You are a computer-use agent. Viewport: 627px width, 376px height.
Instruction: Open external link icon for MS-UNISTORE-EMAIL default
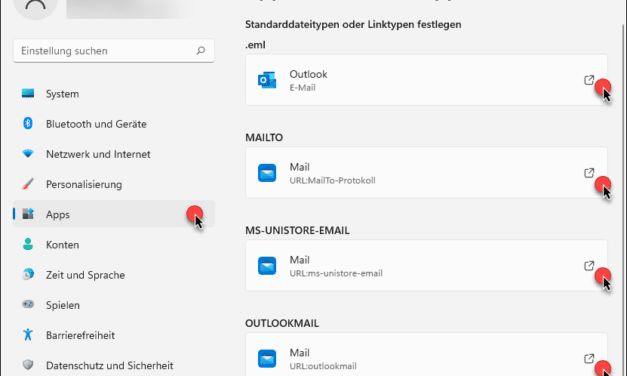click(589, 266)
